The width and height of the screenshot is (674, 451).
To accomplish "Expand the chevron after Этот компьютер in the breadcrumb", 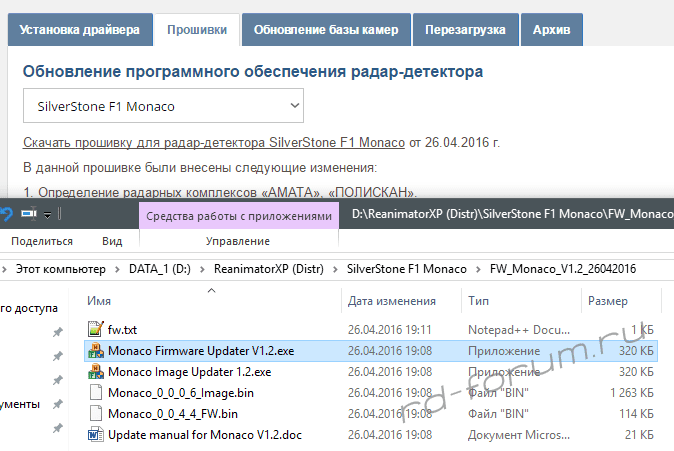I will click(117, 270).
